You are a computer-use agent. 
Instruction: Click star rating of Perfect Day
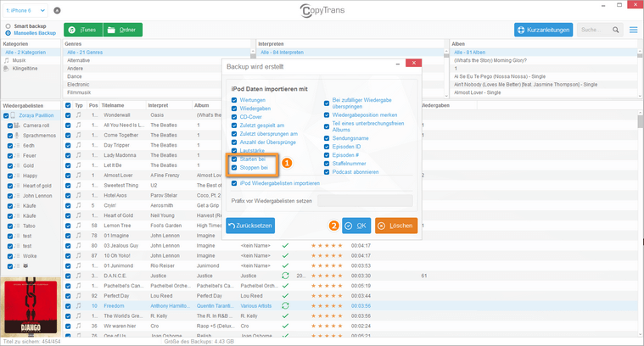tap(327, 296)
